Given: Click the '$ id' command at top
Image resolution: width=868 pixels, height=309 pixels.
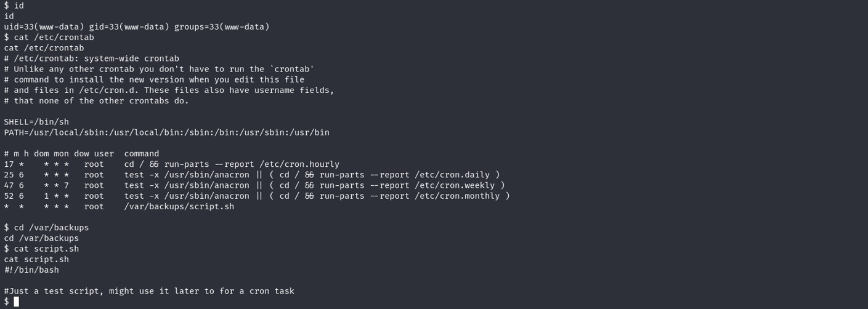Looking at the screenshot, I should coord(14,5).
